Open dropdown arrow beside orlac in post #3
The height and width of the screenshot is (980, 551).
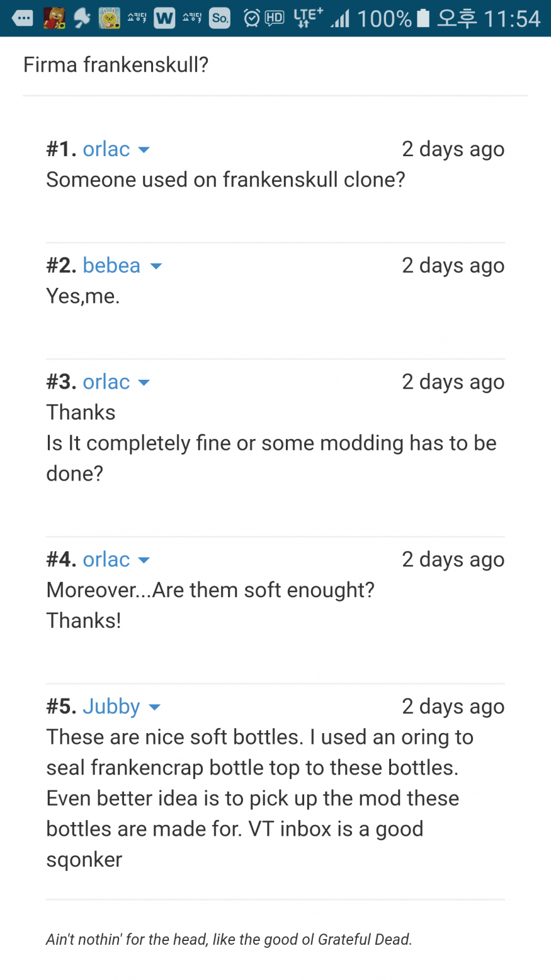click(x=144, y=383)
